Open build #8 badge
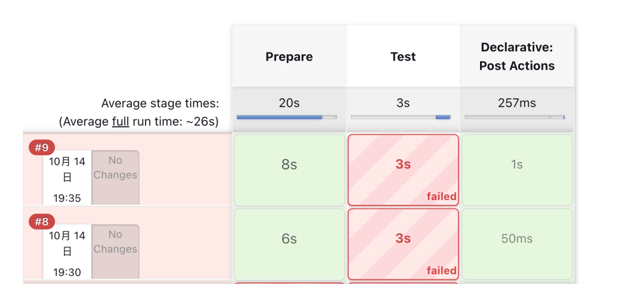Viewport: 644px width, 284px height. coord(42,221)
